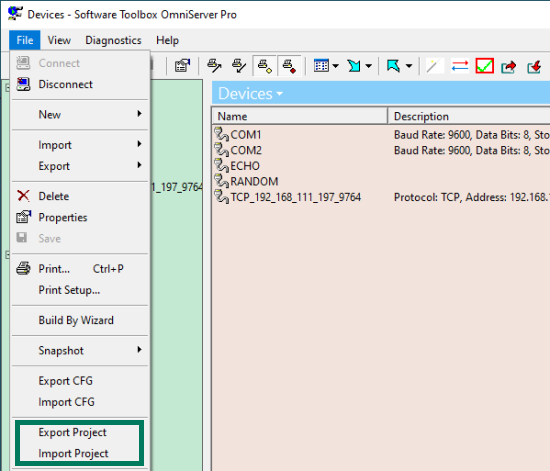Open dropdown next to cyan down-right arrow

(369, 66)
